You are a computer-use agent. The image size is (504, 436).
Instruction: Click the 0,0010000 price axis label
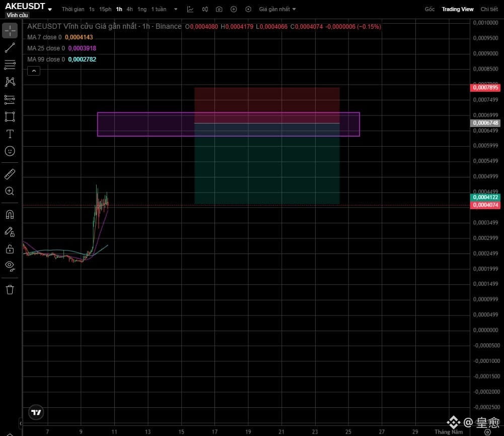point(485,23)
